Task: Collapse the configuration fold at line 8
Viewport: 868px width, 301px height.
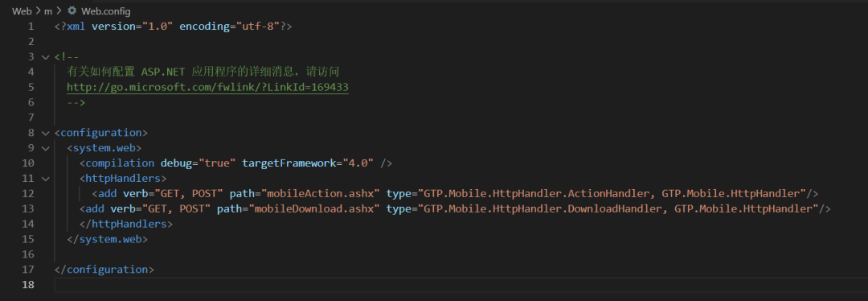Action: (x=45, y=133)
